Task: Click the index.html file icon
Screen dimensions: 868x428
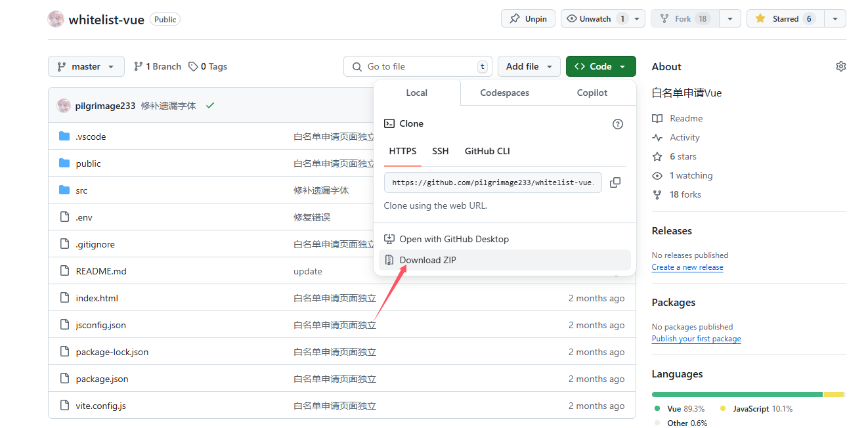Action: tap(64, 298)
